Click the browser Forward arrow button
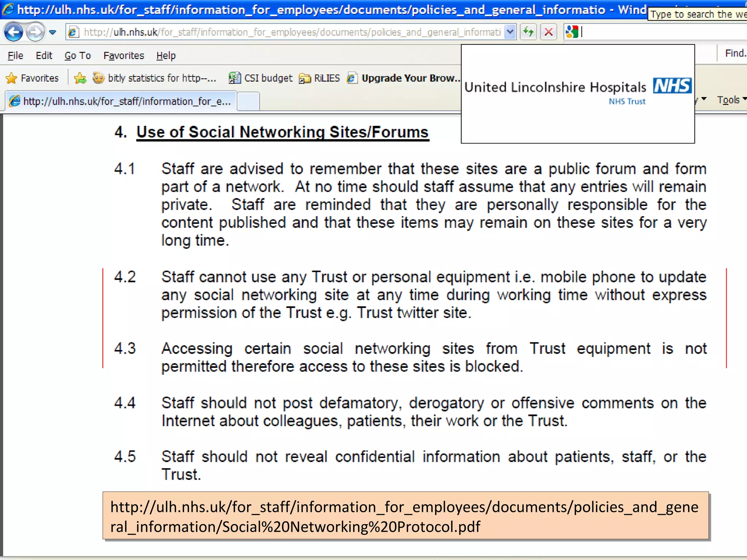The height and width of the screenshot is (560, 747). [35, 32]
